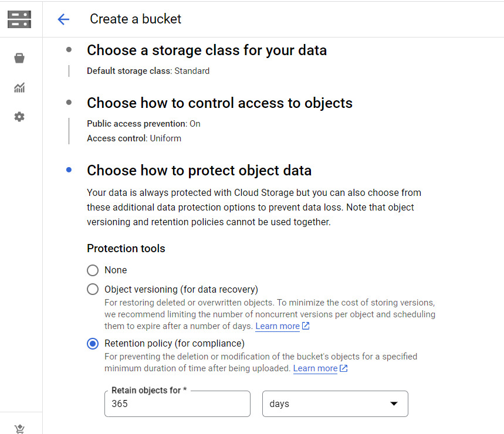The height and width of the screenshot is (434, 504).
Task: Open the Buckets sidebar icon
Action: coord(19,58)
